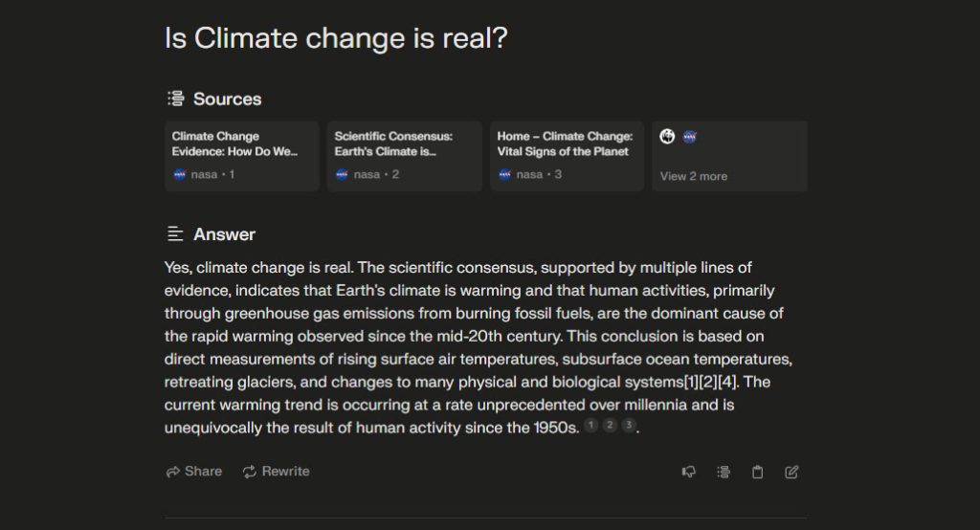Screen dimensions: 980x530
Task: Click the edit query pencil icon
Action: 791,472
